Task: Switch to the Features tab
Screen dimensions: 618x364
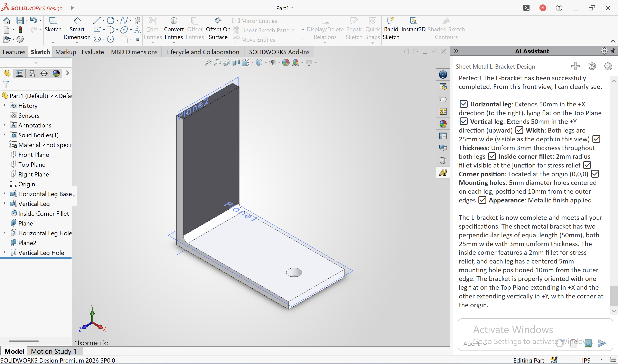Action: 14,52
